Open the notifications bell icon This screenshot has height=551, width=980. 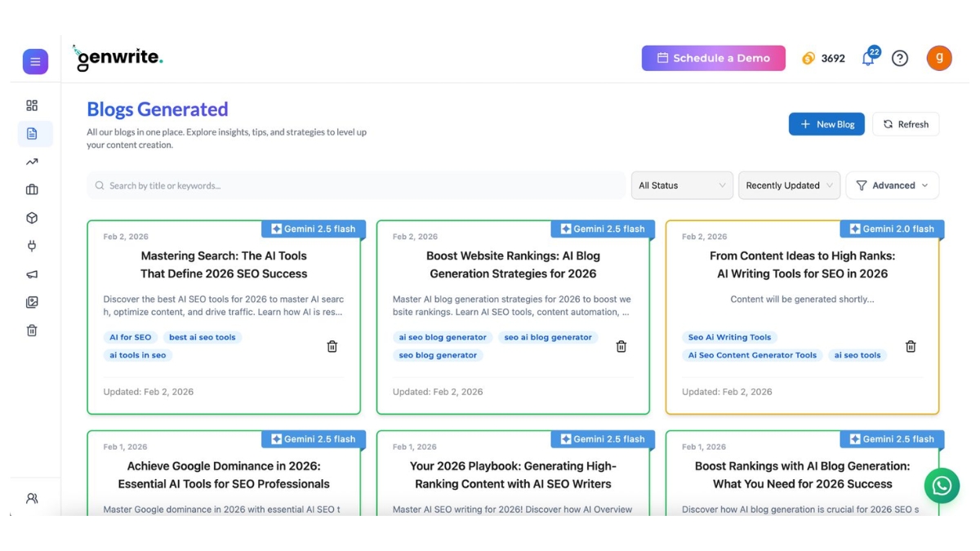click(x=868, y=59)
